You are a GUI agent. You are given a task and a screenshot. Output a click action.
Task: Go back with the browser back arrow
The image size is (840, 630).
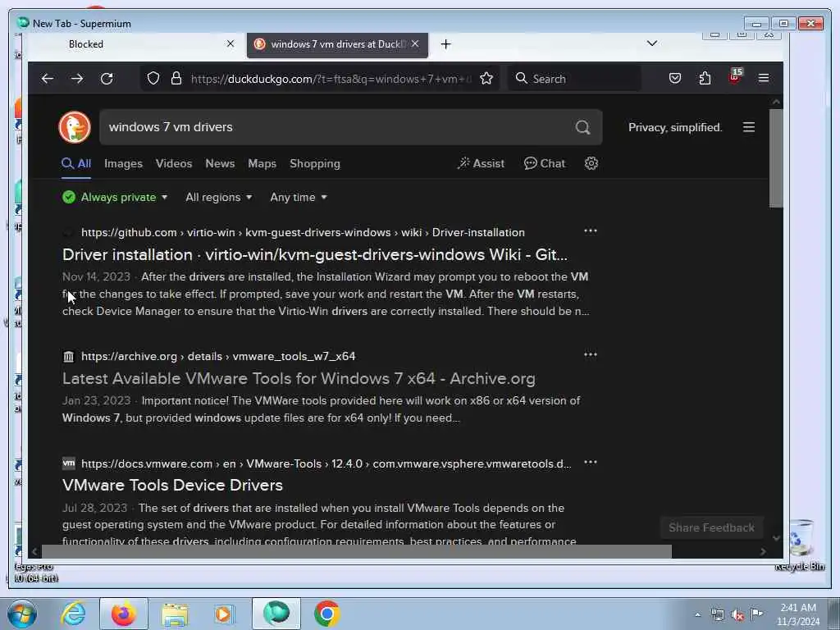(47, 79)
